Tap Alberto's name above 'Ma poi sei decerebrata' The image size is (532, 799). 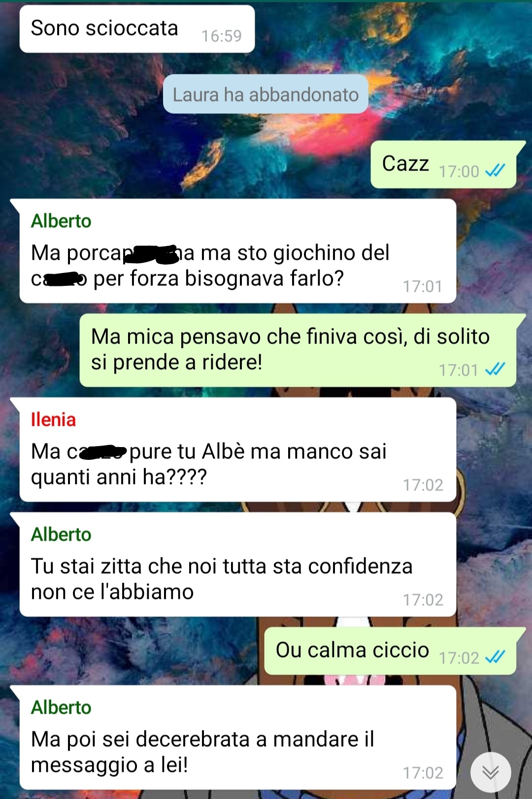coord(61,708)
